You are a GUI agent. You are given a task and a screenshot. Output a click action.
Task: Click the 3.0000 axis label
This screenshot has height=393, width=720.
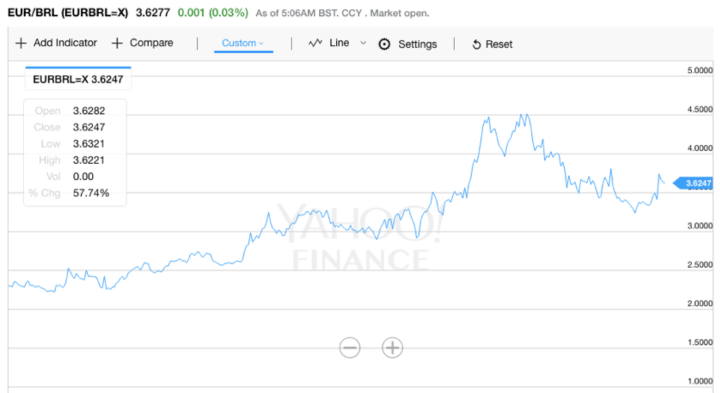coord(700,226)
